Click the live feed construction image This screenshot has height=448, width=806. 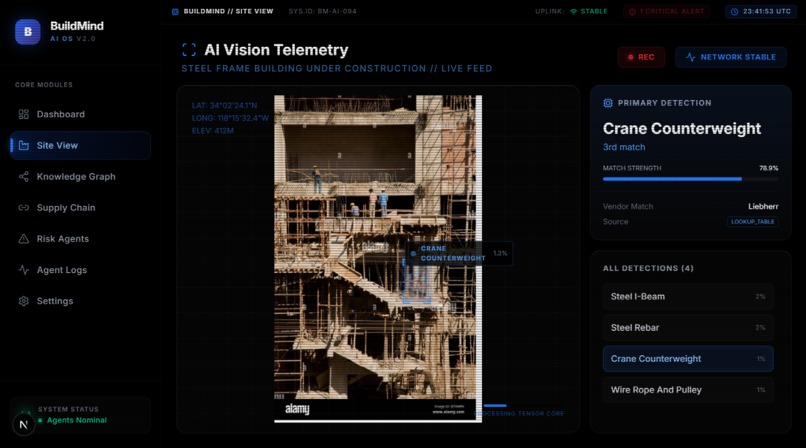click(378, 258)
